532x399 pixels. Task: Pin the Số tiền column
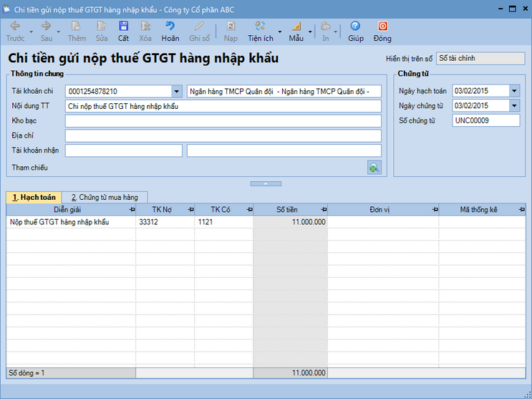coord(324,210)
